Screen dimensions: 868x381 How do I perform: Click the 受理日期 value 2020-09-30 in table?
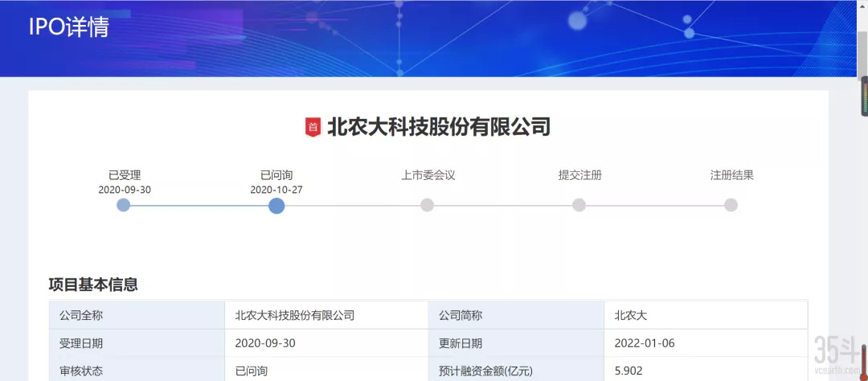click(x=265, y=343)
